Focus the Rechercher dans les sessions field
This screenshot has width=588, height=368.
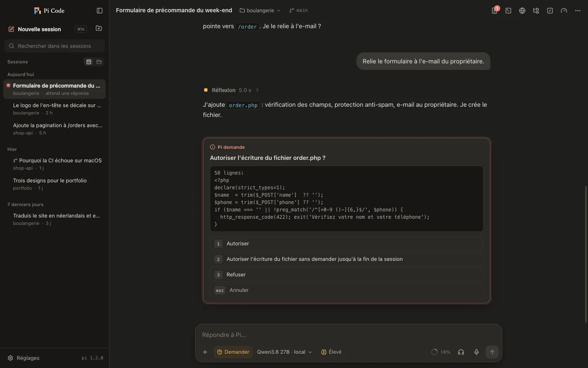point(55,46)
